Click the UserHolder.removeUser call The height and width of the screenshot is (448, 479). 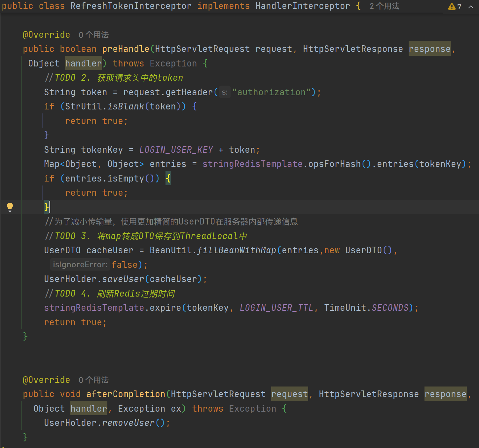pos(99,423)
